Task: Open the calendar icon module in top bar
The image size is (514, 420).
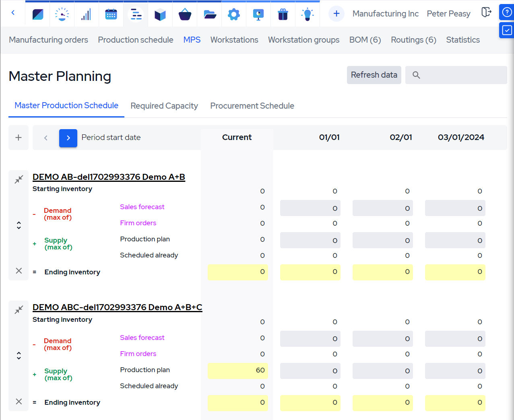Action: pyautogui.click(x=111, y=14)
